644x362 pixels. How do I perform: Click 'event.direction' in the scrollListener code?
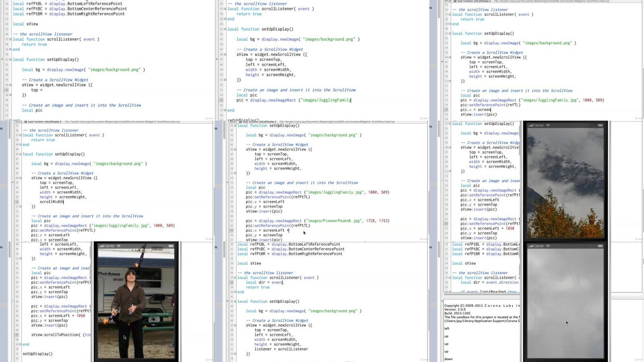tap(502, 282)
